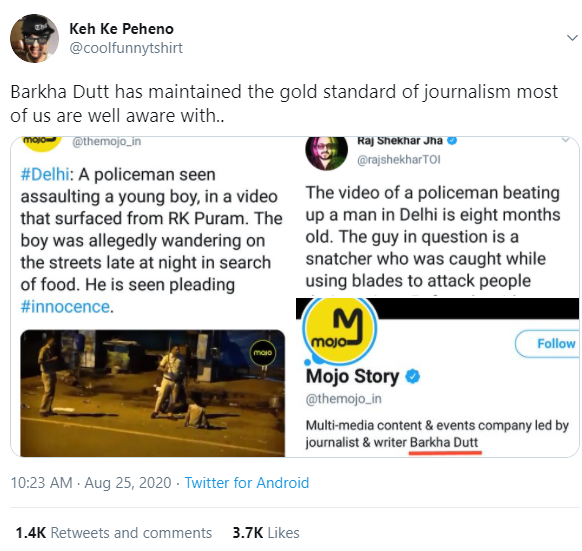Click the small mojo watermark on the video
The width and height of the screenshot is (582, 551).
[263, 352]
